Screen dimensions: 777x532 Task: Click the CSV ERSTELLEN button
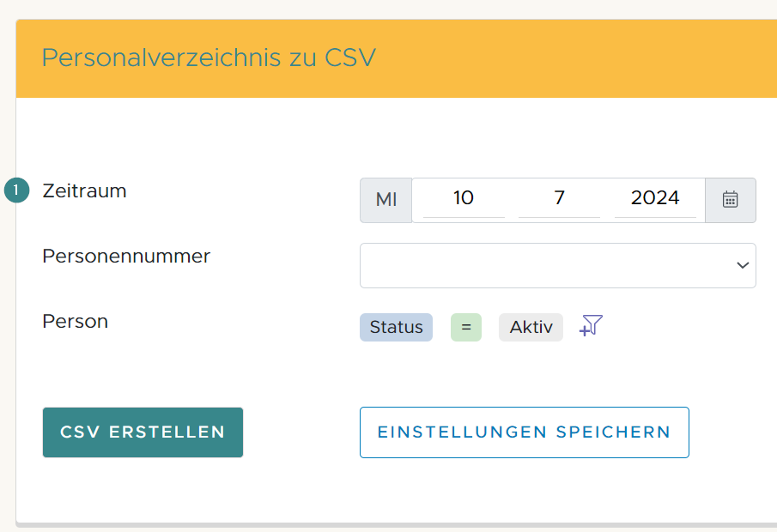click(143, 432)
